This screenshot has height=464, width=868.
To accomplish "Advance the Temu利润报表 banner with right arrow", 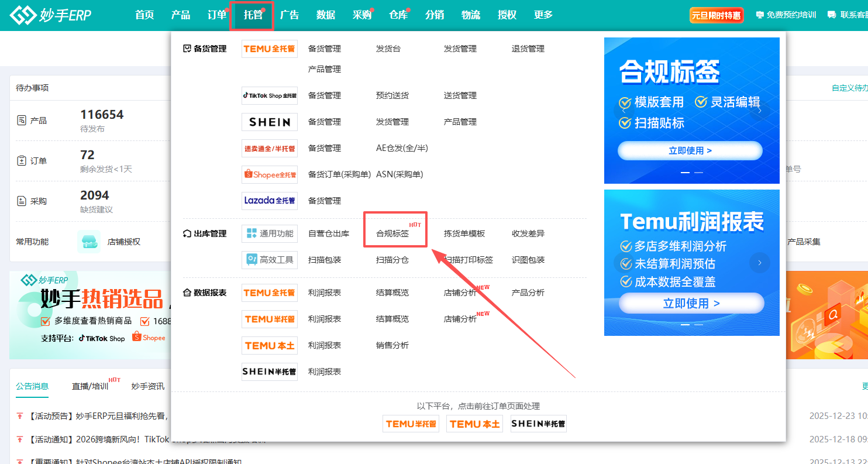I will [760, 263].
